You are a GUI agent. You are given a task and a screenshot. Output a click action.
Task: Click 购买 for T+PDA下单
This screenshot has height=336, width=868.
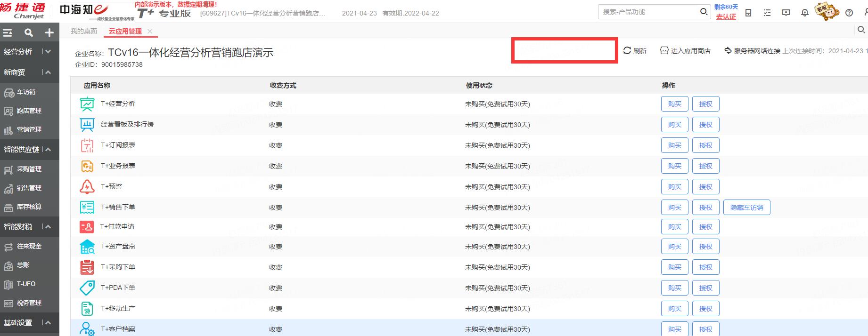pyautogui.click(x=675, y=288)
